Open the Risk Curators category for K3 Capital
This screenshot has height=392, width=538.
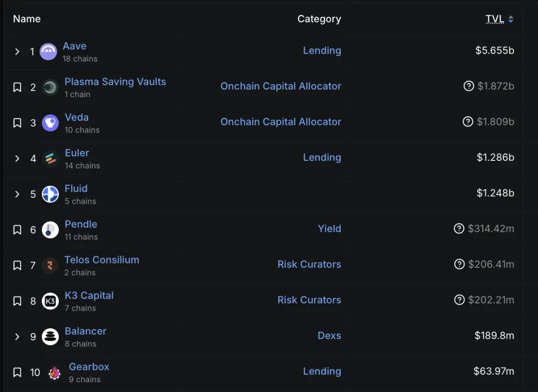point(309,300)
